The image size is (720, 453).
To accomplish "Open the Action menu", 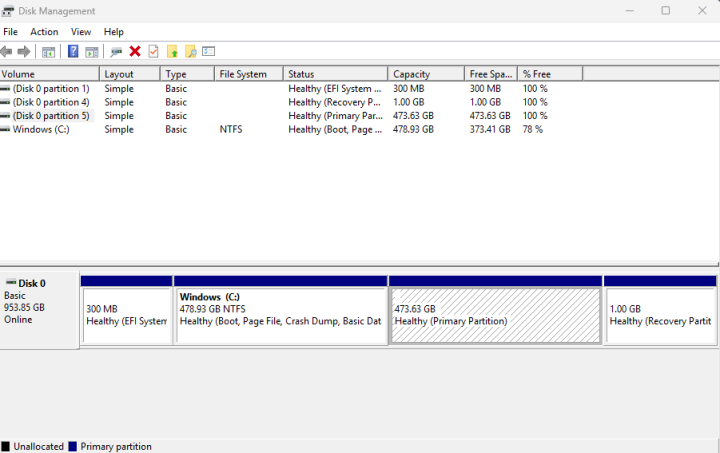I will (x=44, y=32).
